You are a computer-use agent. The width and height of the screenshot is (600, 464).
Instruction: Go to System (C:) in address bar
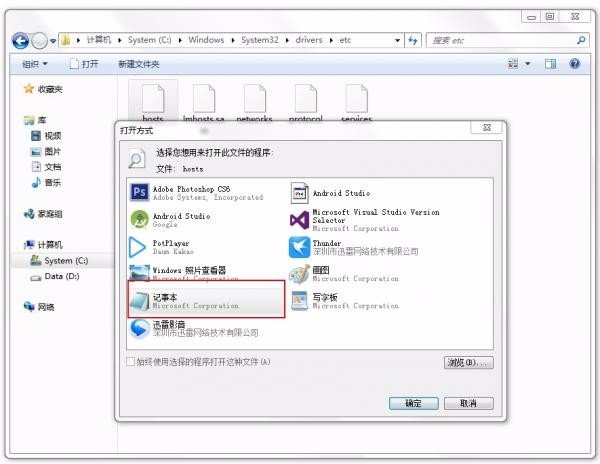coord(150,40)
